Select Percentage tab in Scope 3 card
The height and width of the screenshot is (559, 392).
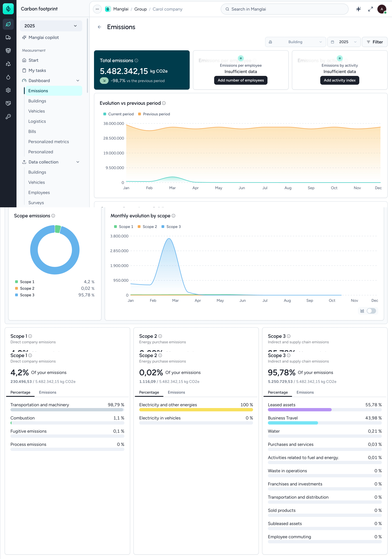pos(278,392)
